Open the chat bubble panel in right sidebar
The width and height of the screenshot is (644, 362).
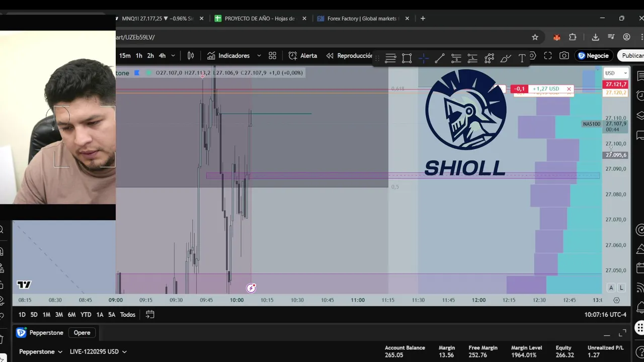[640, 135]
